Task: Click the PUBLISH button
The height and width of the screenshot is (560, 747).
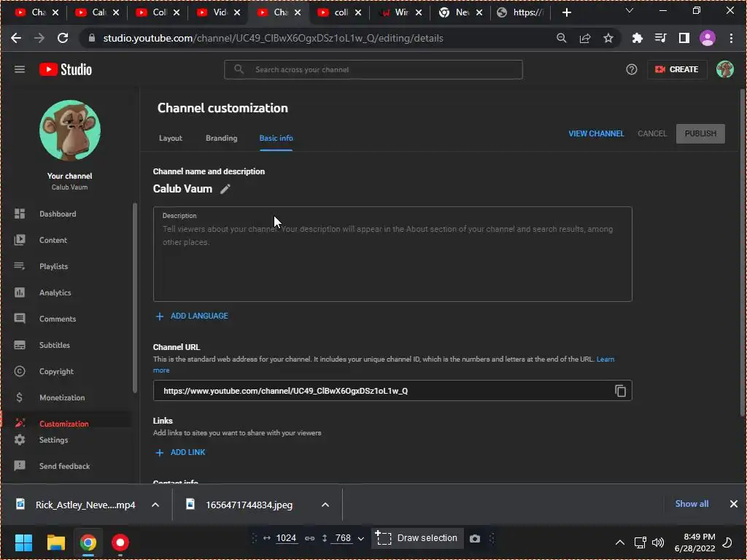Action: click(700, 133)
